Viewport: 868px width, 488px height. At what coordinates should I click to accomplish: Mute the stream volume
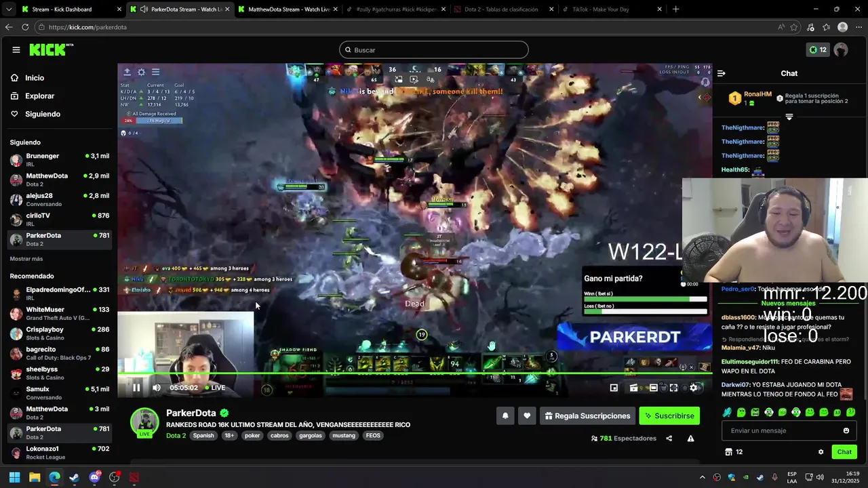(157, 388)
